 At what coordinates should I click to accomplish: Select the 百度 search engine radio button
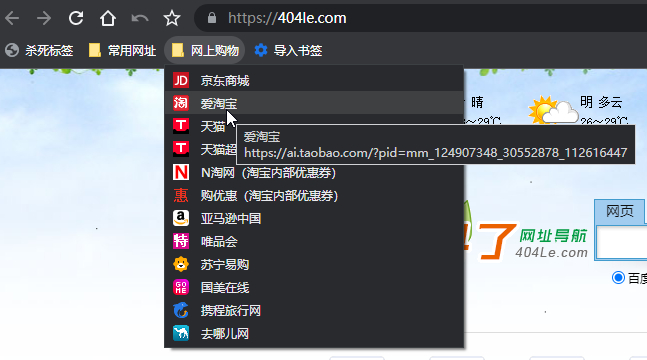(x=618, y=277)
